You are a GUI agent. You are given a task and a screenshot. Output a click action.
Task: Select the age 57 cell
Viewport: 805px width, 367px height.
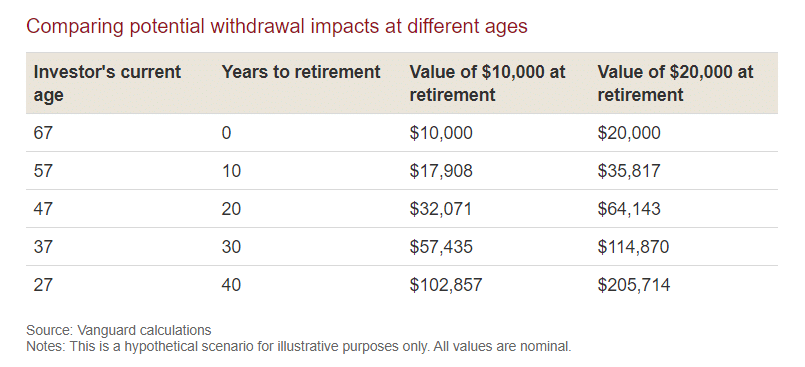[x=43, y=171]
